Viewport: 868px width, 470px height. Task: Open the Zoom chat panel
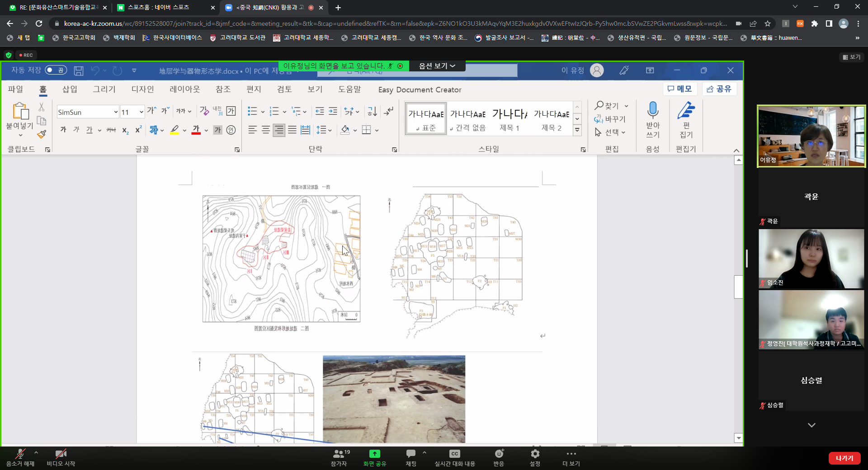[x=410, y=454]
